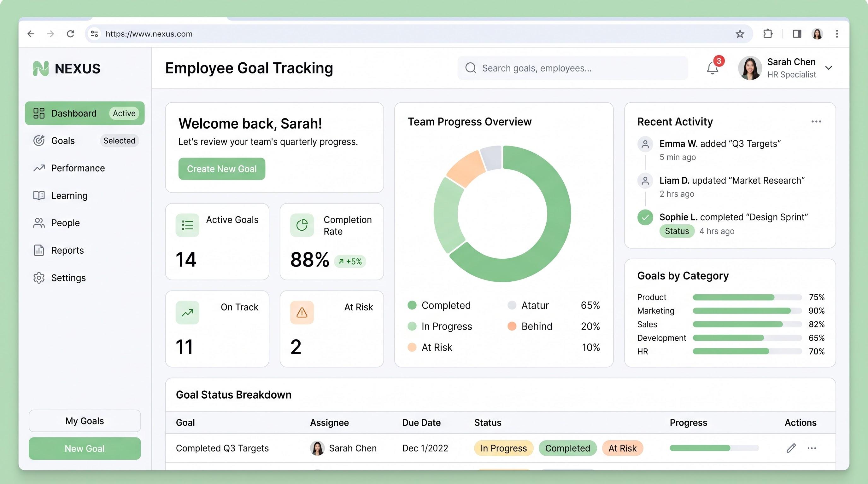Click the NEXUS logo
The width and height of the screenshot is (868, 484).
[66, 69]
